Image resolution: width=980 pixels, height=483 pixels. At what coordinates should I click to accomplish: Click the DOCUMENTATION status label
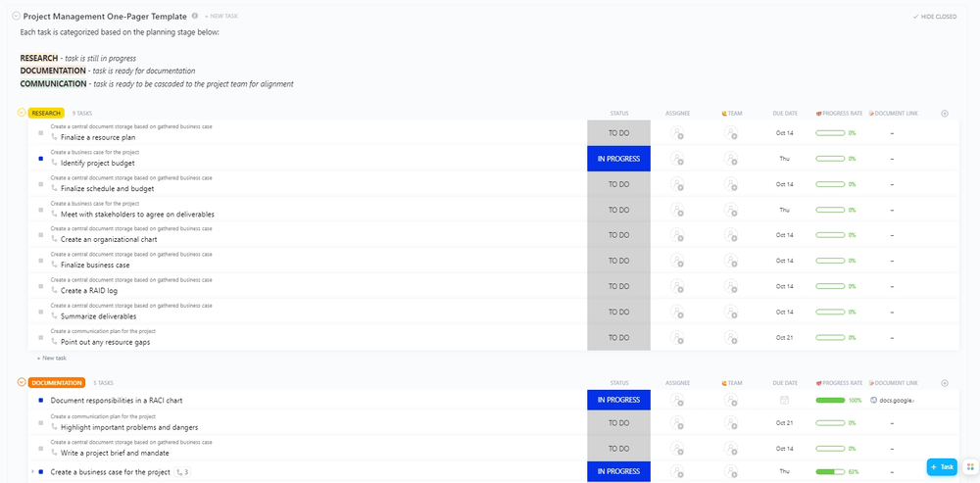tap(57, 382)
